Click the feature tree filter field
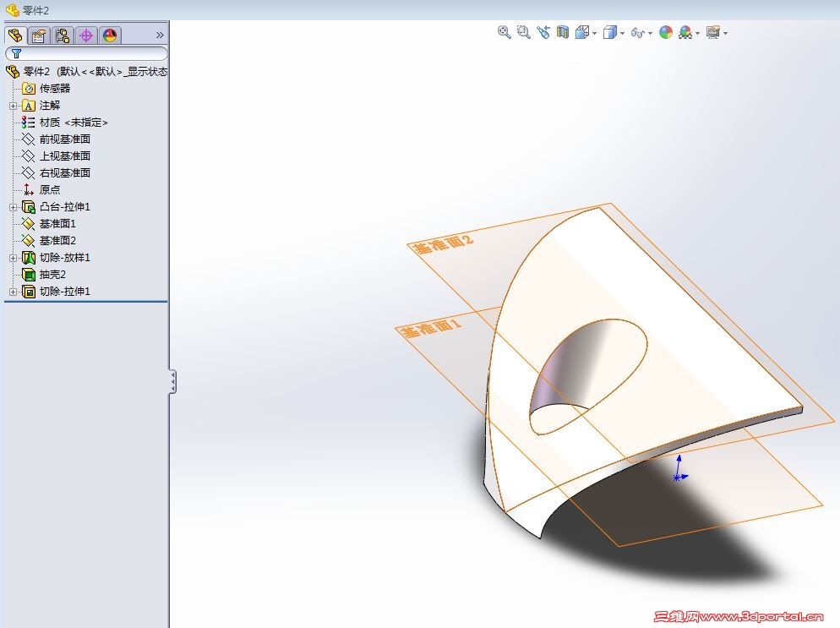This screenshot has height=628, width=840. 86,53
